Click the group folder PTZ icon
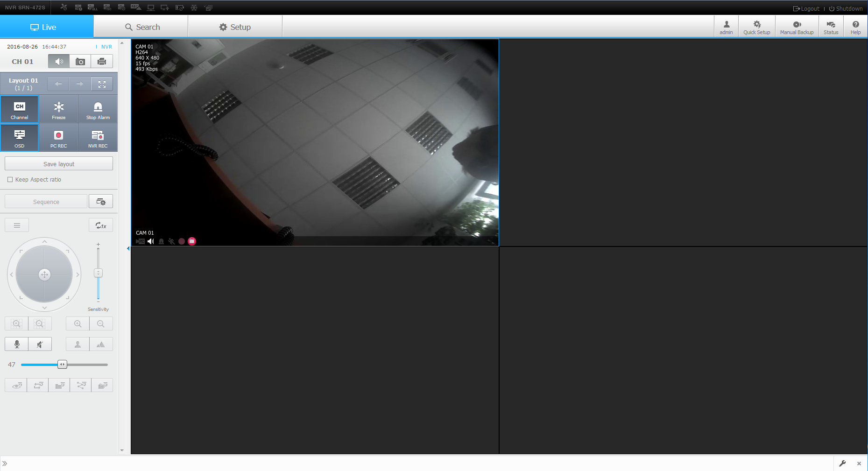The image size is (868, 471). click(x=59, y=385)
